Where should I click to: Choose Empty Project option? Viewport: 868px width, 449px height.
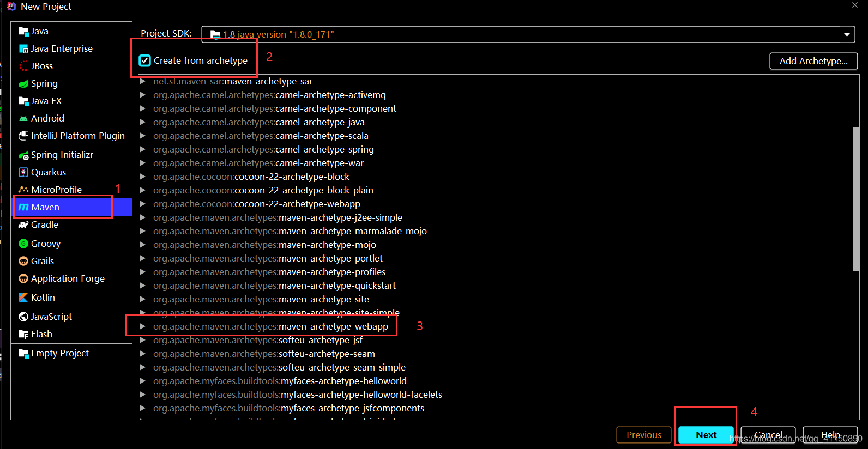71,353
